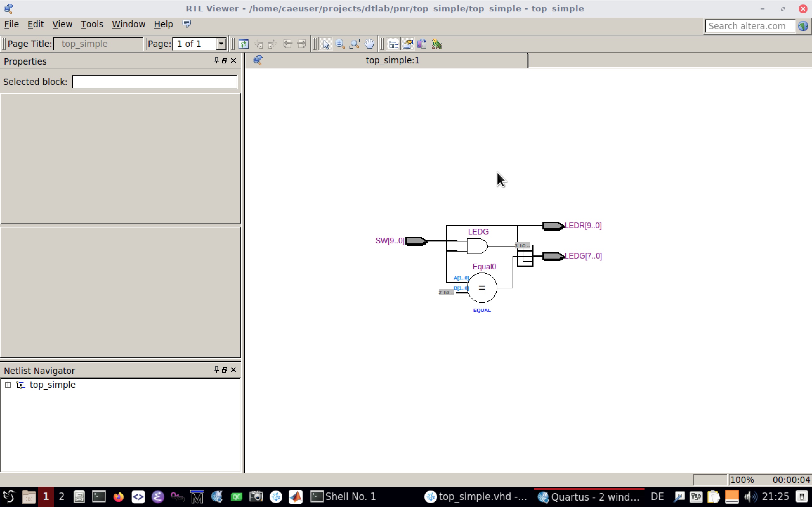Toggle the Netlist Navigator panel button

coord(393,44)
